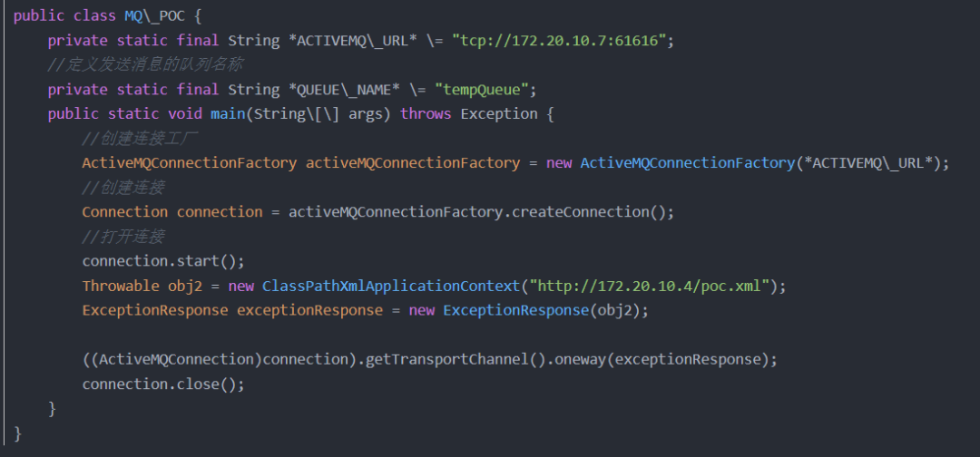Click "throws" keyword in main signature
Viewport: 980px width, 457px height.
(426, 113)
